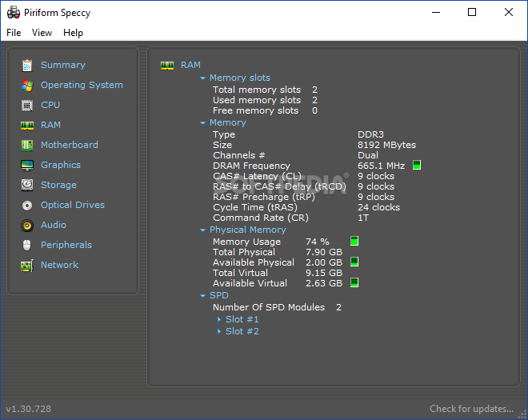Click the 'DDR3' type value
The image size is (528, 420).
coord(370,134)
